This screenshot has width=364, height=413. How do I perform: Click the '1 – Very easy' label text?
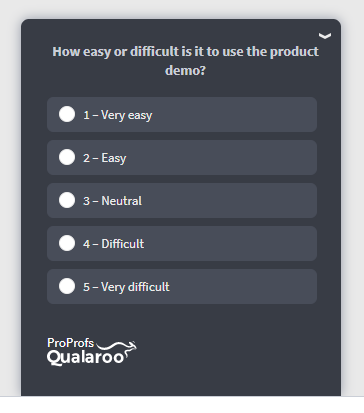tap(118, 115)
